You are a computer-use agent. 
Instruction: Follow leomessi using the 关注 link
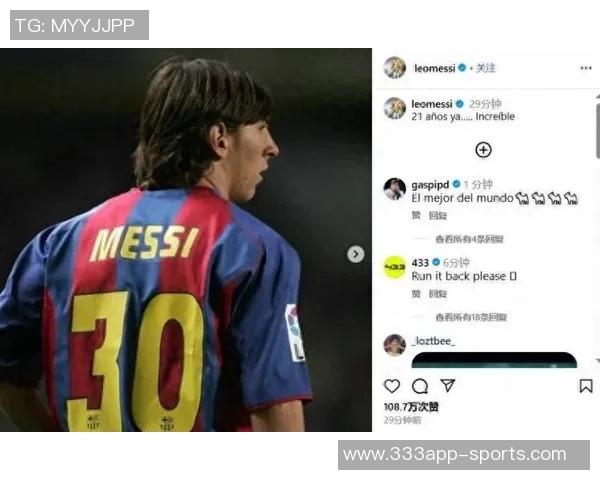click(485, 68)
